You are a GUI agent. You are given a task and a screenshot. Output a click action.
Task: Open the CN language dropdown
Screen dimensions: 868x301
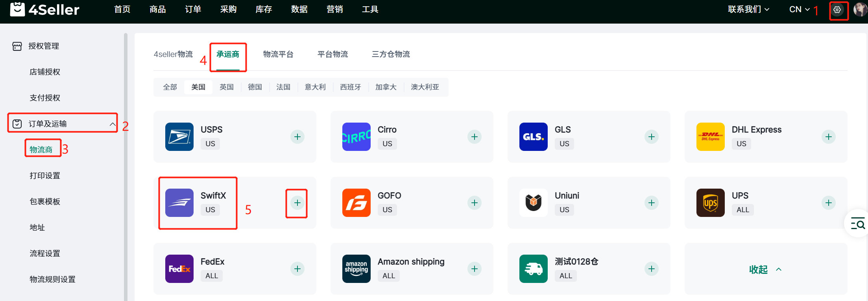tap(799, 9)
